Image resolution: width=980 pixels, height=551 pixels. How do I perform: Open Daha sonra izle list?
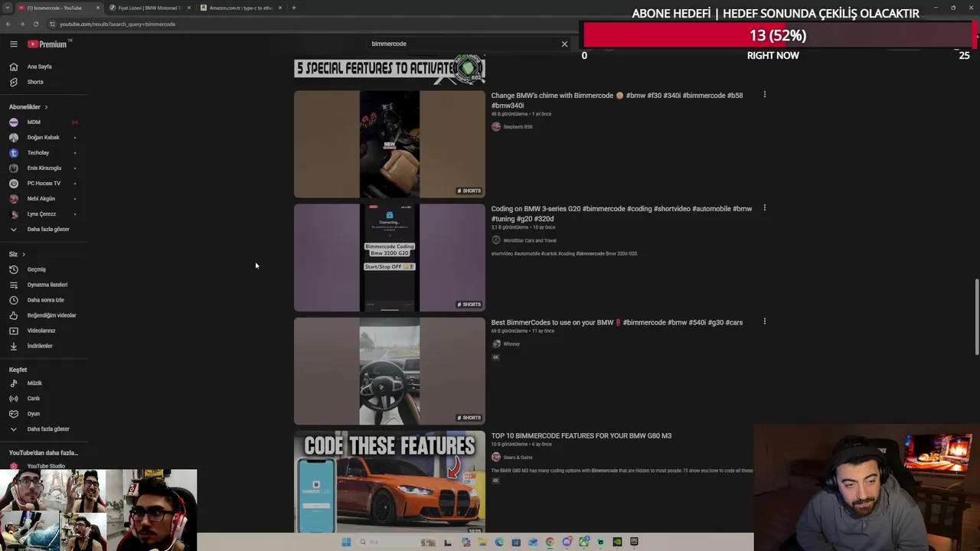46,300
